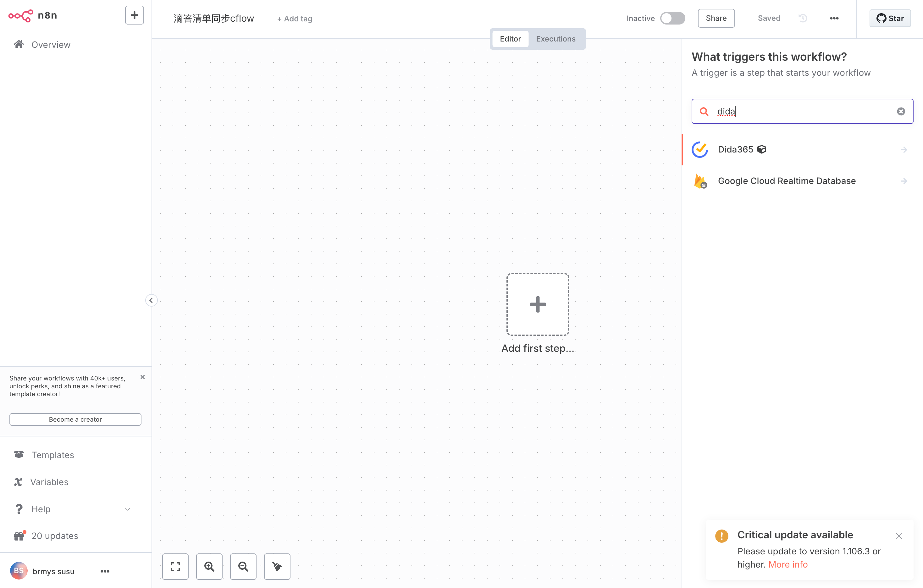Open the workflow options three-dot menu
This screenshot has height=588, width=923.
pyautogui.click(x=834, y=18)
